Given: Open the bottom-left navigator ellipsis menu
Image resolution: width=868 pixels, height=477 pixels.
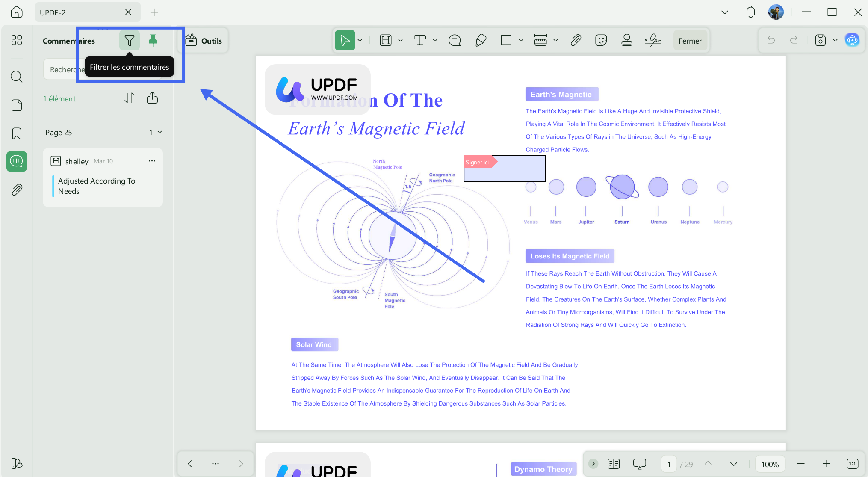Looking at the screenshot, I should pos(216,463).
